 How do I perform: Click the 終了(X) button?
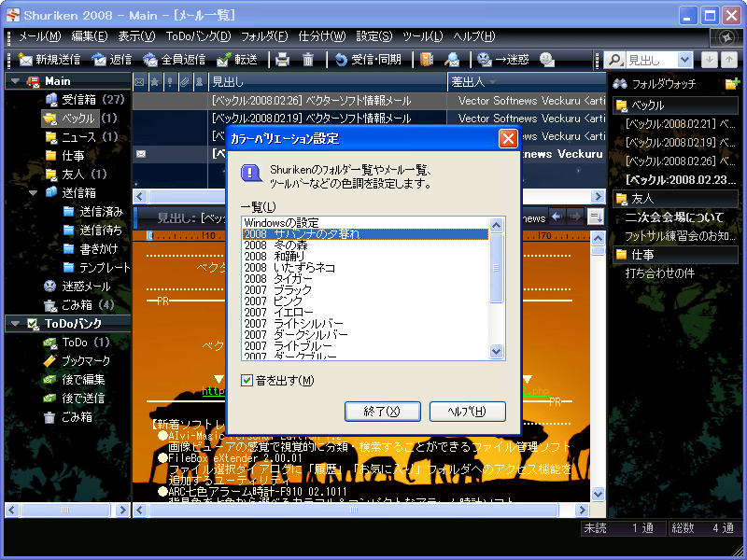pos(383,412)
